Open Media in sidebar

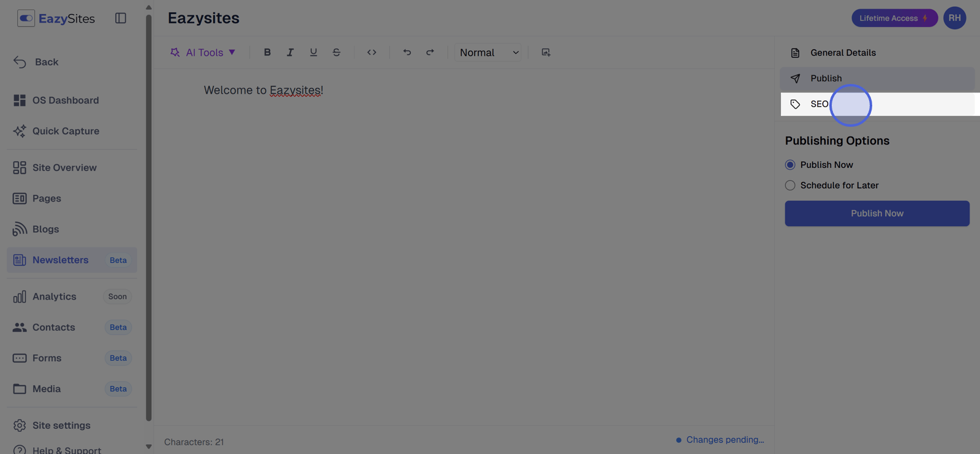coord(72,388)
